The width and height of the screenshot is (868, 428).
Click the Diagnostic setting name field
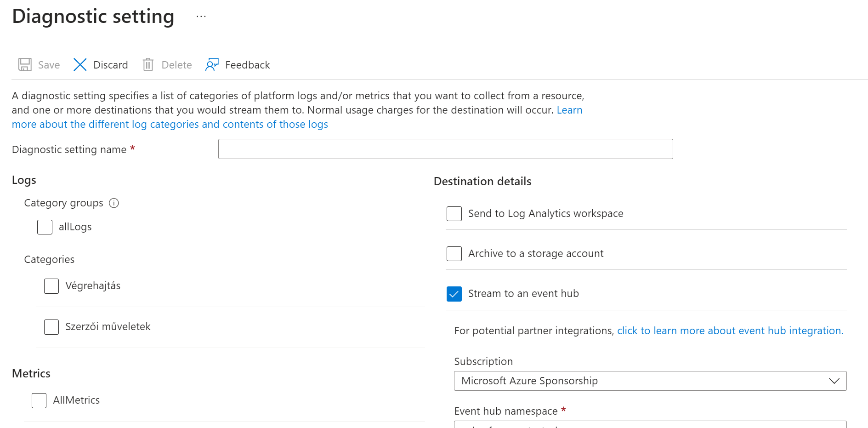tap(445, 149)
